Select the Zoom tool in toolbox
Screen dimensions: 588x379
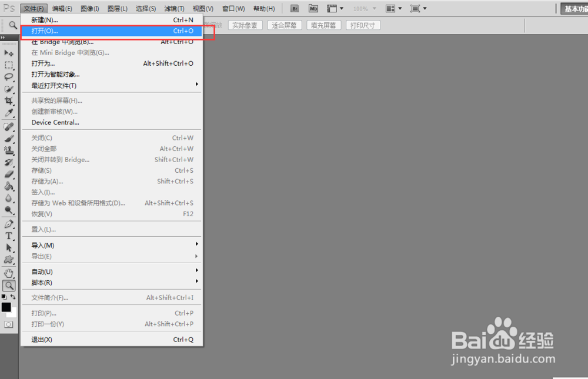[x=9, y=286]
